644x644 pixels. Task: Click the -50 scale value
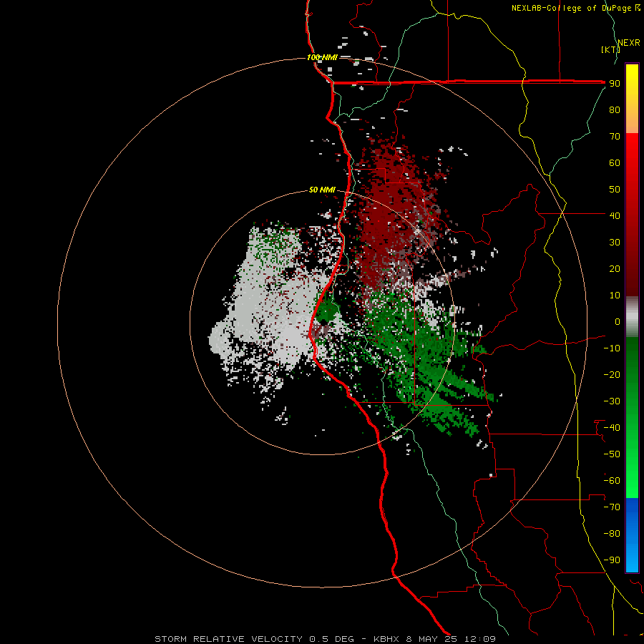[x=612, y=454]
